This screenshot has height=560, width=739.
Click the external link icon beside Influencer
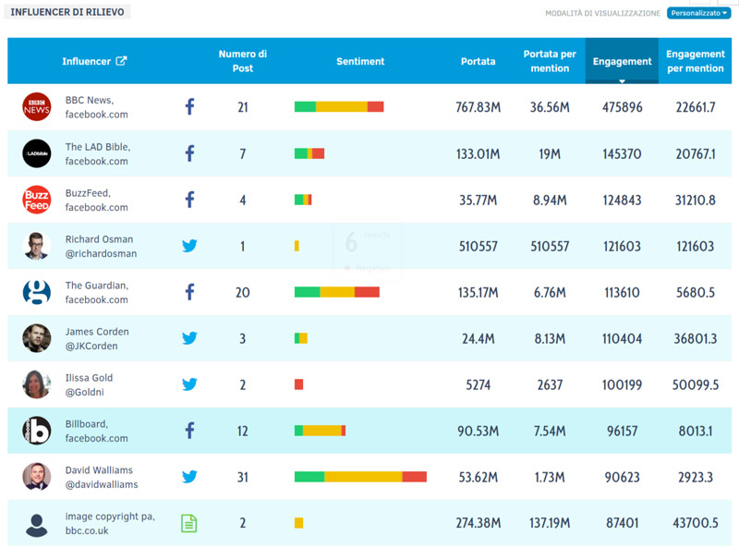coord(121,61)
